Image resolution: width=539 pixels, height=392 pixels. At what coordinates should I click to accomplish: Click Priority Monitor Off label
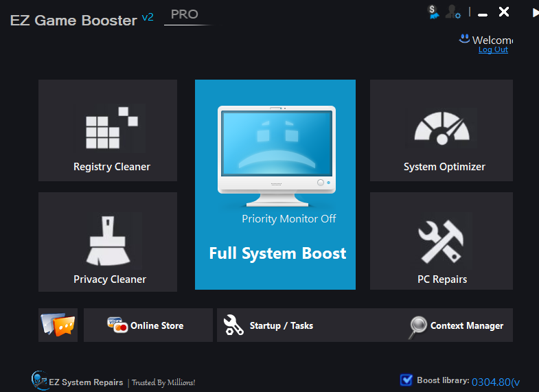pyautogui.click(x=289, y=219)
